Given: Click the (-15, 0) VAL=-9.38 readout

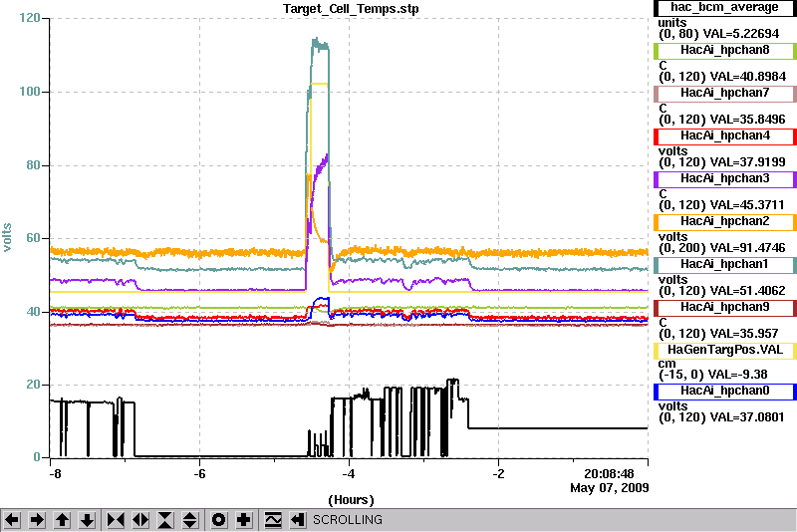Looking at the screenshot, I should tap(713, 375).
